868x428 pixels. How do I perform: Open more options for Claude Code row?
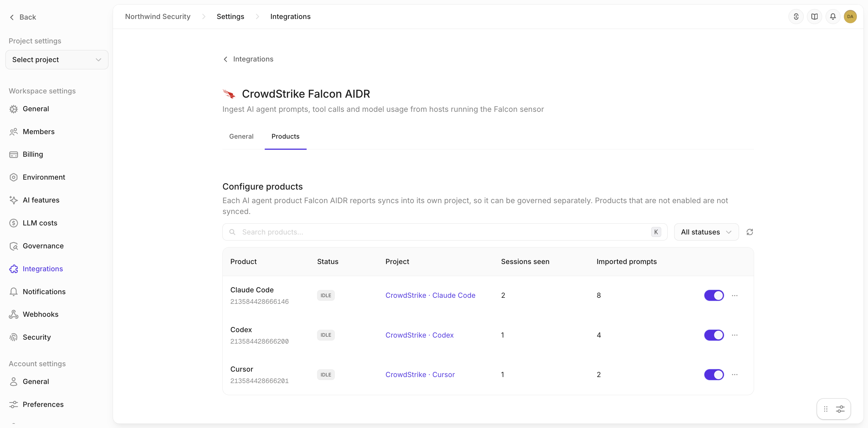pos(734,296)
